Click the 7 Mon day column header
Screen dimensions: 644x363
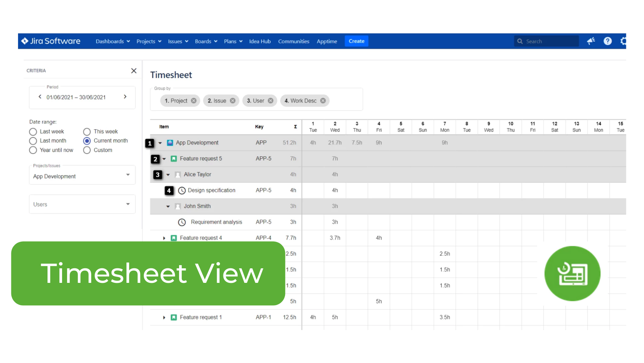click(445, 127)
